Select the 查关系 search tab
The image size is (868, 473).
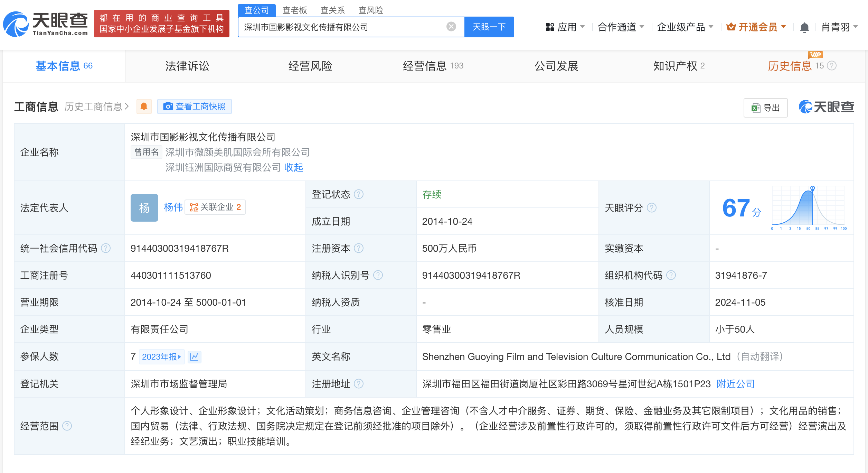[333, 10]
